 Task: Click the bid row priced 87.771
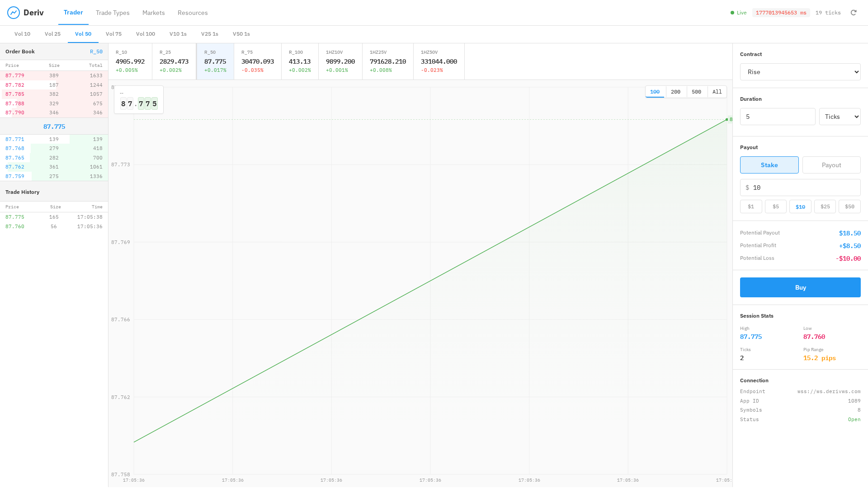pos(54,139)
